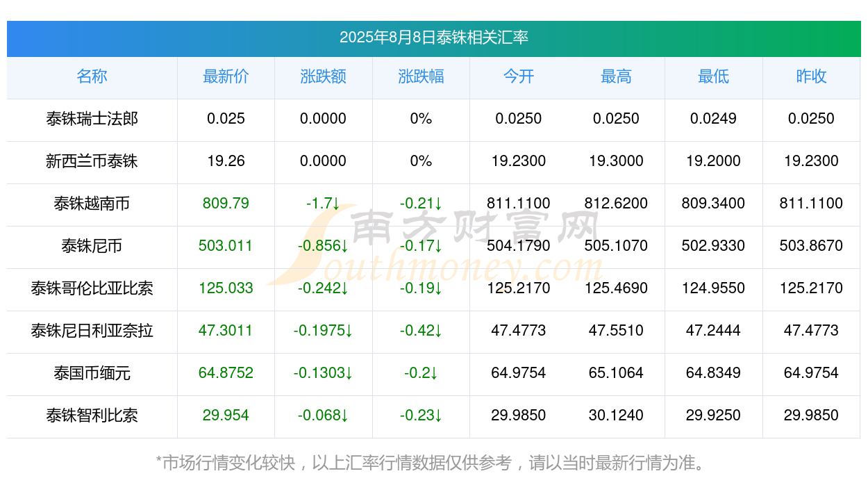Select the lowest value '809.3400'

point(714,204)
